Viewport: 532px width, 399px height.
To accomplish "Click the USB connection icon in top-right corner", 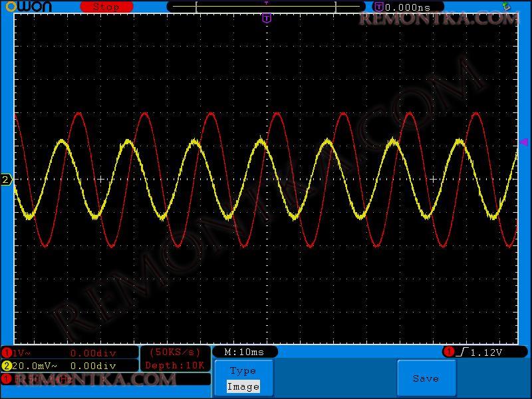I will (x=506, y=7).
